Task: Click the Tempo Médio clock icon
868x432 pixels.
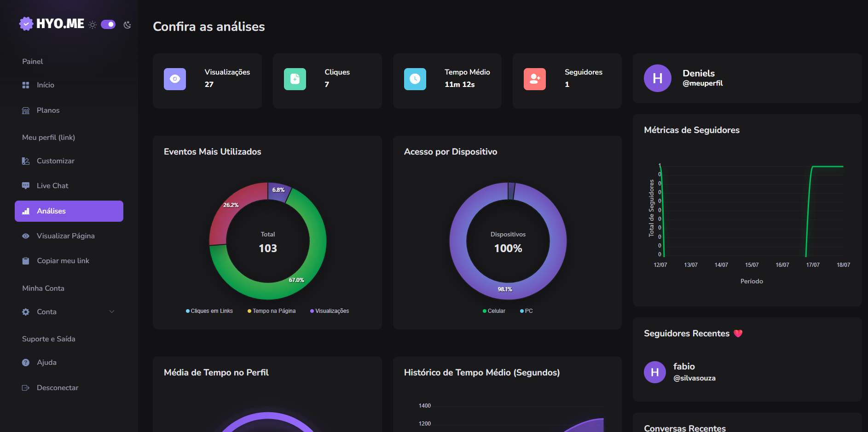Action: coord(415,79)
